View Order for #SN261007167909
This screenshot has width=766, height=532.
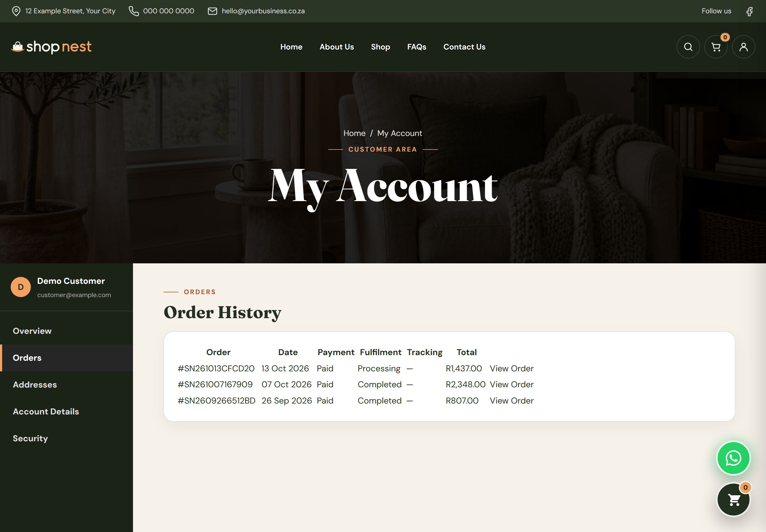coord(512,385)
